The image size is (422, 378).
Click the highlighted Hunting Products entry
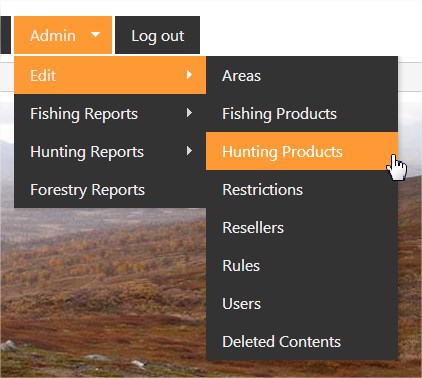302,151
